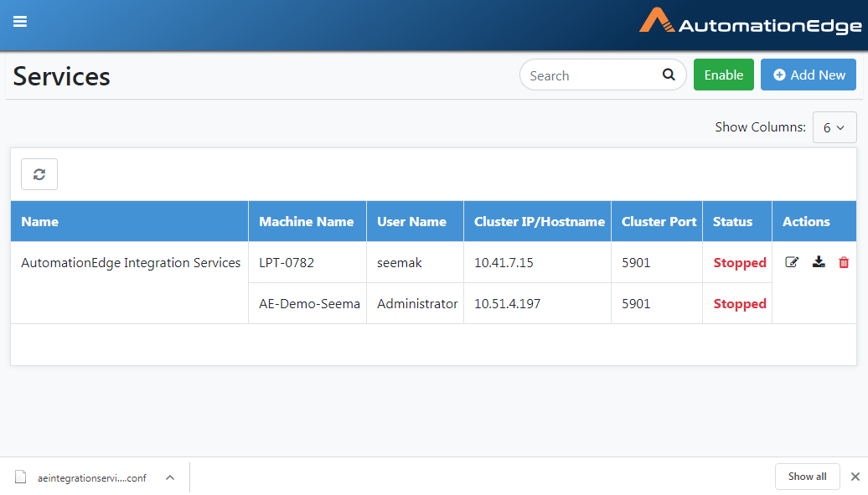Expand options for the downloaded conf file
Viewport: 868px width, 495px height.
pyautogui.click(x=170, y=477)
